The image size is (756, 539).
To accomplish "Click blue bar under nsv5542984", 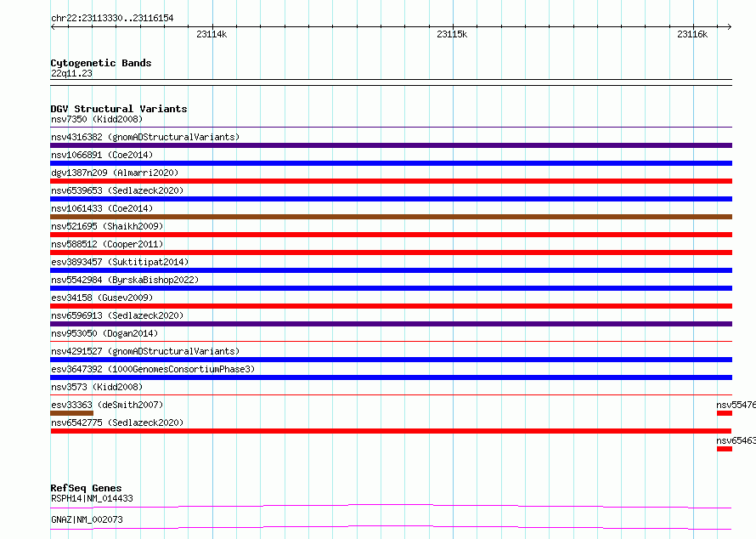I will pos(391,288).
